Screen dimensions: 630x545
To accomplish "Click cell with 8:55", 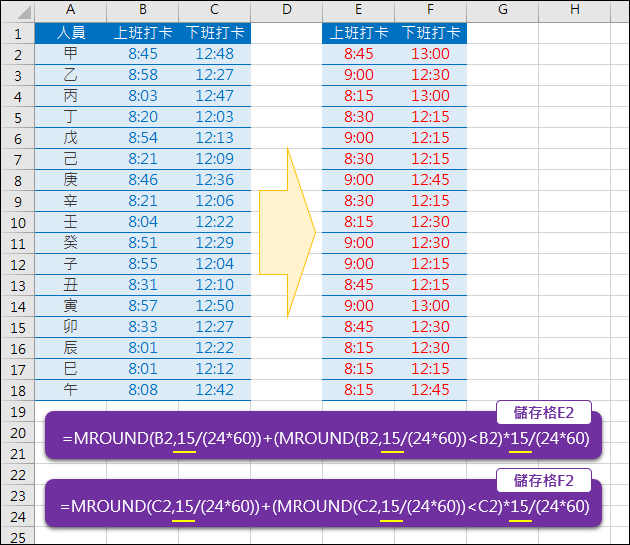I will tap(143, 264).
